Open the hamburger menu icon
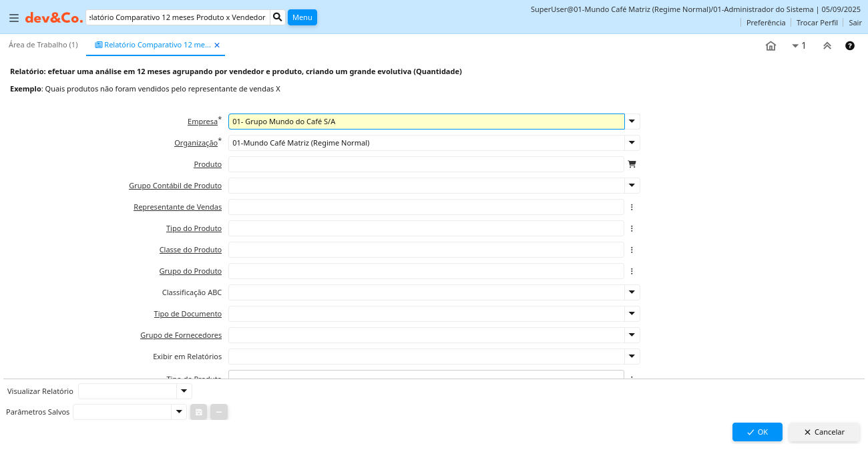 pyautogui.click(x=13, y=18)
